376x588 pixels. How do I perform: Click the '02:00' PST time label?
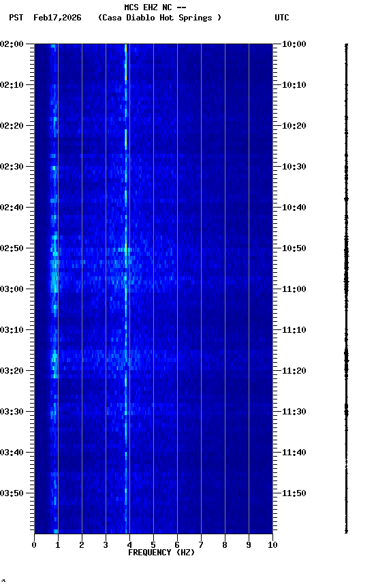coord(12,44)
